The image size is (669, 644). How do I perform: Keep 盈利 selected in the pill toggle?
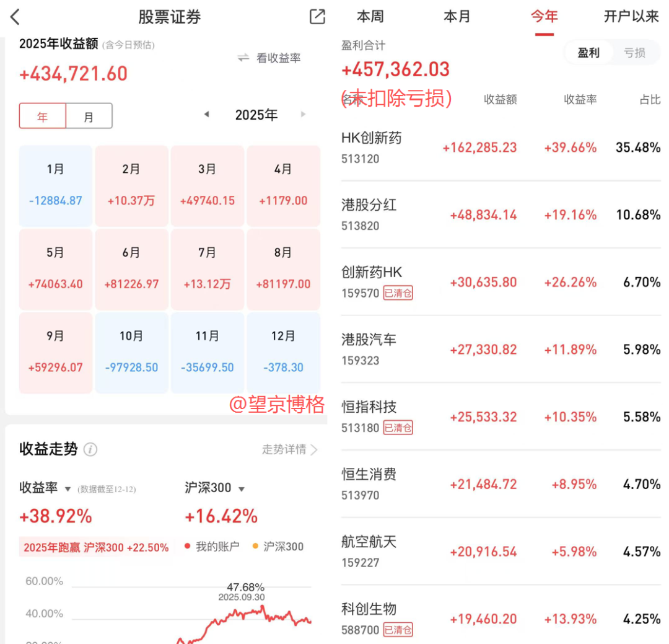588,53
